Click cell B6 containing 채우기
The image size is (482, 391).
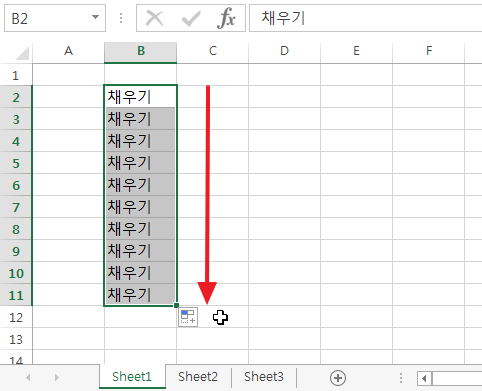(x=140, y=185)
